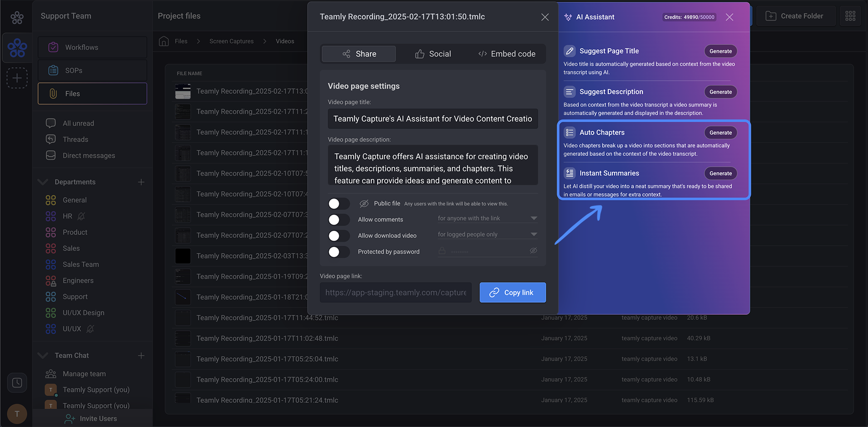This screenshot has width=868, height=427.
Task: Go to Videos in the breadcrumb
Action: tap(285, 41)
